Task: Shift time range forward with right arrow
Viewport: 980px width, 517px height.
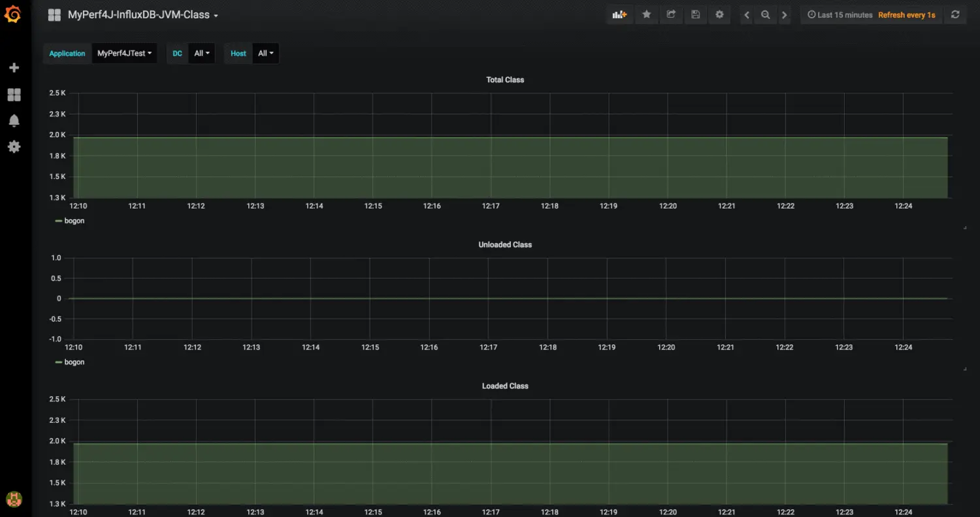Action: click(785, 14)
